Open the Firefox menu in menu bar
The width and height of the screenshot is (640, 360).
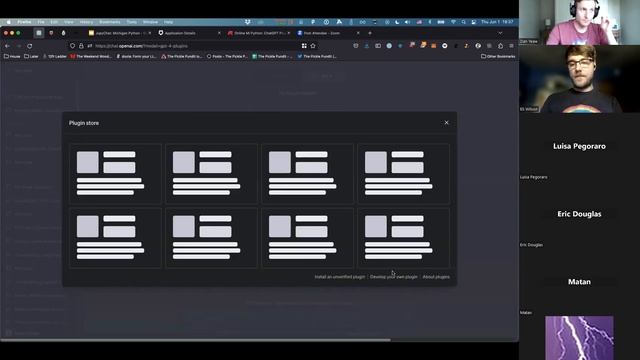pos(24,22)
